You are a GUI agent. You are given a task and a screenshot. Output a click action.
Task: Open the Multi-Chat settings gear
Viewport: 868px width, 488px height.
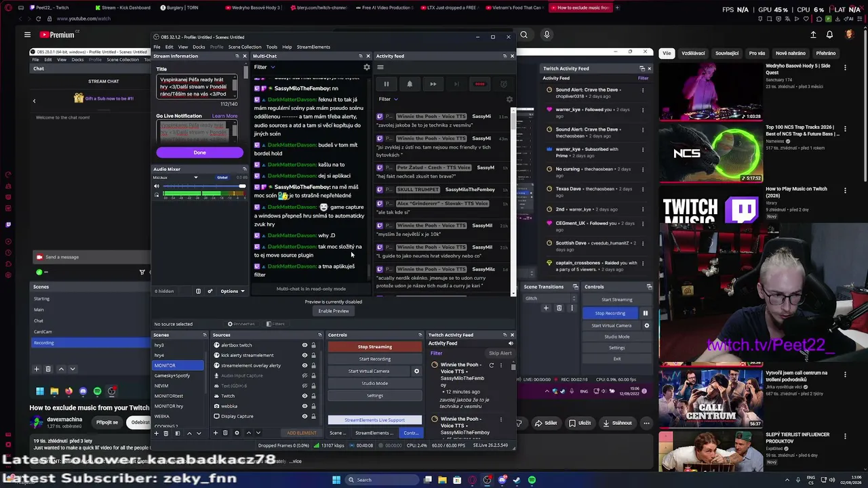click(x=367, y=67)
